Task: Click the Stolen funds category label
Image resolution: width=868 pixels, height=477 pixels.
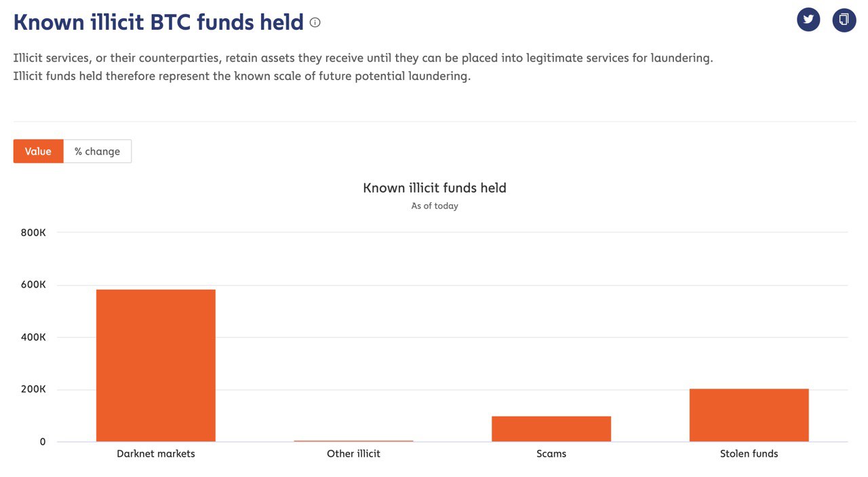Action: [x=749, y=453]
